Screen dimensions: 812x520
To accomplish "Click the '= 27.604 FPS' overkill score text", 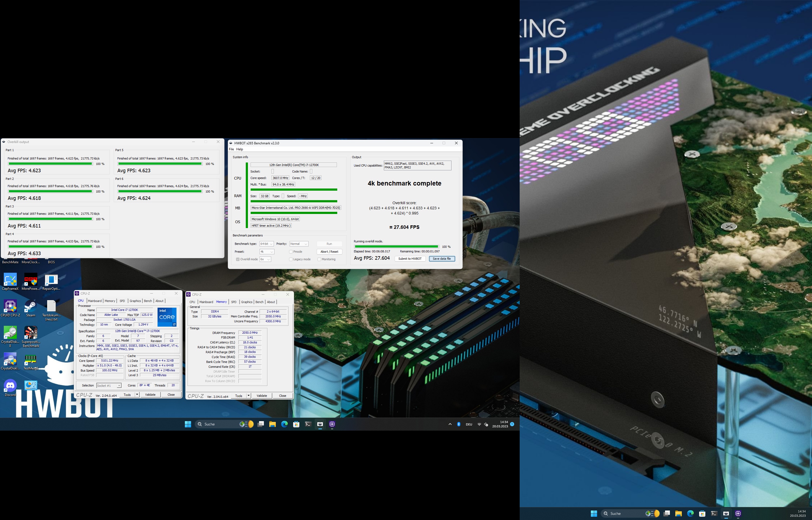I will 404,227.
